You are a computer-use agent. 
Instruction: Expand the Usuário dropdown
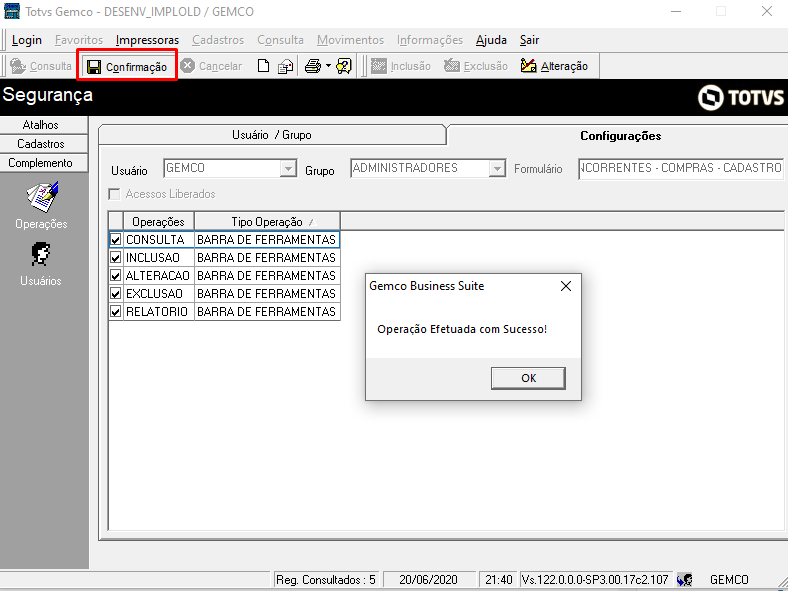click(288, 168)
